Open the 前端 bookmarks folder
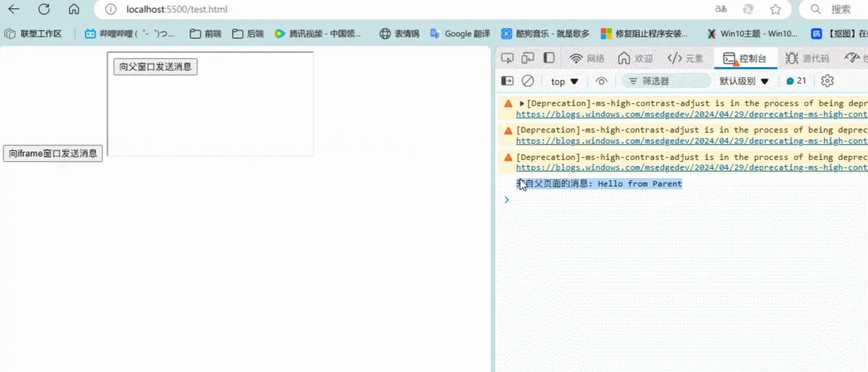The image size is (868, 372). (205, 33)
